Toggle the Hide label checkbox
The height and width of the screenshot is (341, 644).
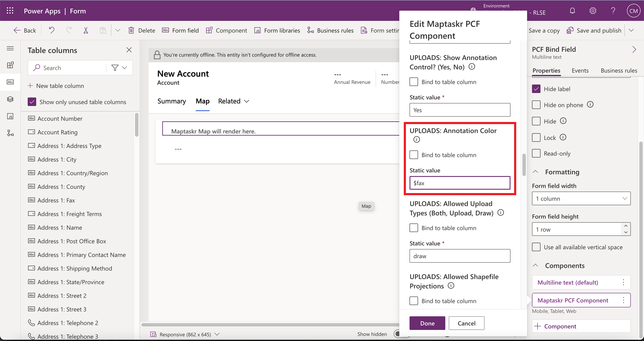pyautogui.click(x=537, y=89)
